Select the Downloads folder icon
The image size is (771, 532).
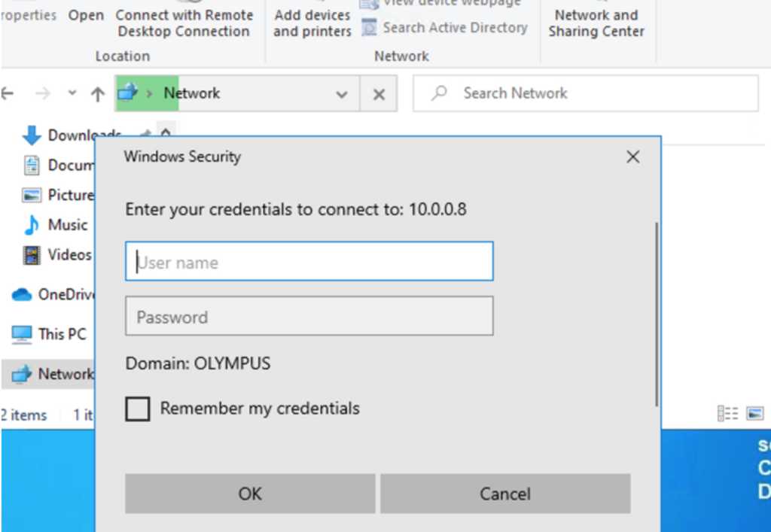pos(32,135)
